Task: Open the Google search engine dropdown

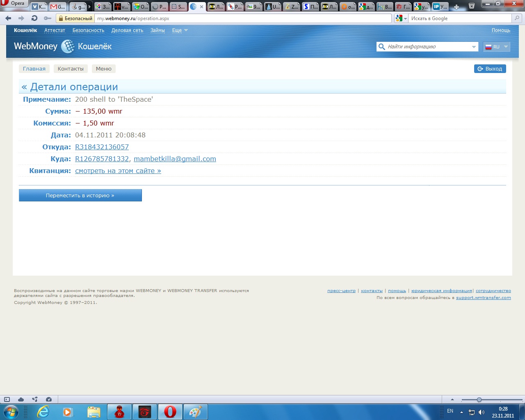Action: tap(401, 18)
